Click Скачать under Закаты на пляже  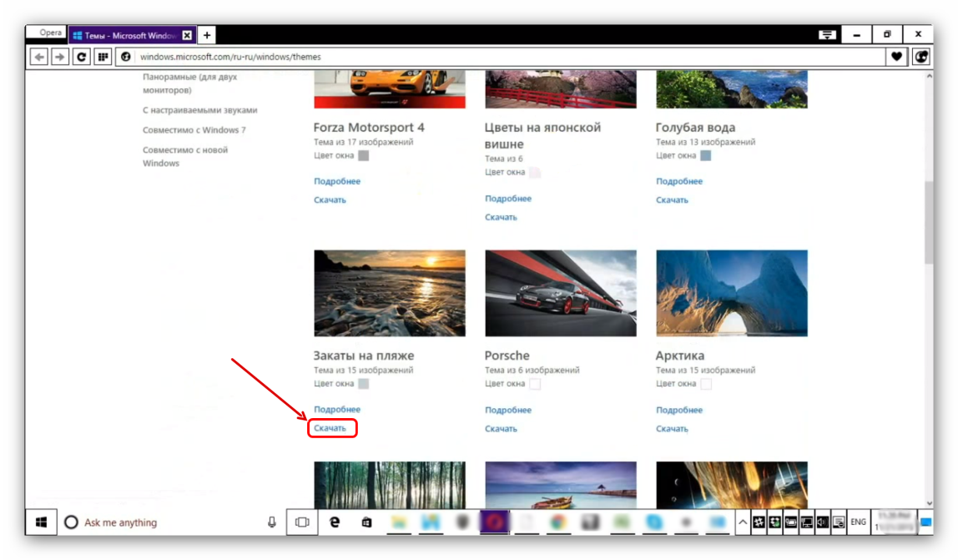[330, 428]
